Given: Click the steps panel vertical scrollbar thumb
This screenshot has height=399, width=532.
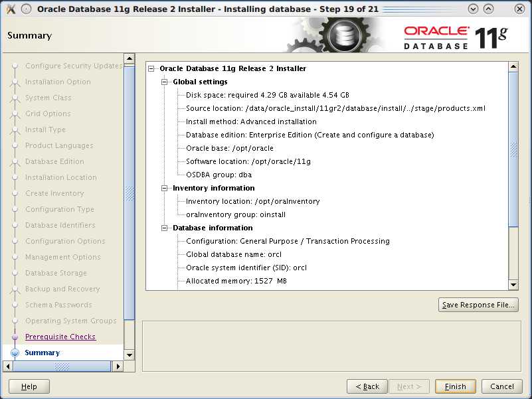Looking at the screenshot, I should pos(130,193).
